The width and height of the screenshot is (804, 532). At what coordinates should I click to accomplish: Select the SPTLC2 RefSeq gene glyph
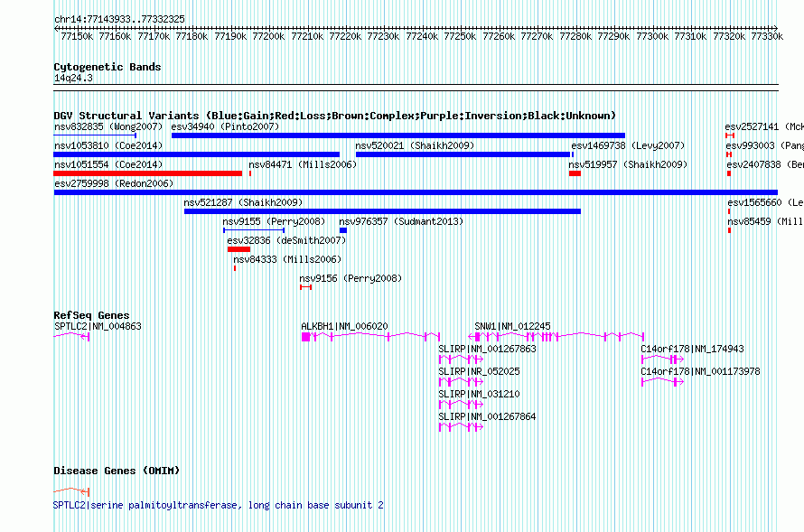tap(71, 336)
